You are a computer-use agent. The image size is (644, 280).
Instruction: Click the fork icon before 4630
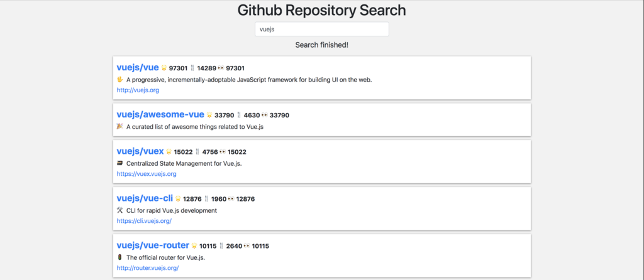click(x=238, y=115)
